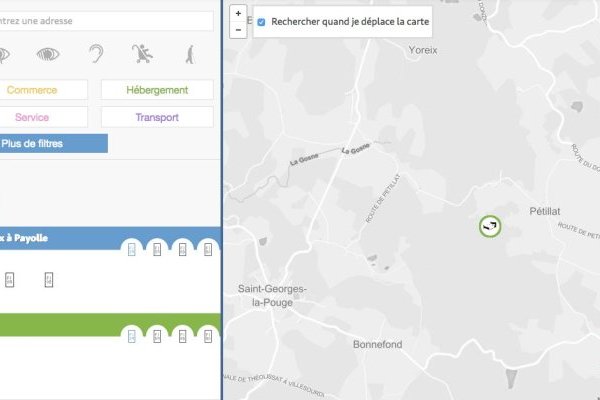
Task: Select the stroller accessibility filter icon
Action: 143,54
